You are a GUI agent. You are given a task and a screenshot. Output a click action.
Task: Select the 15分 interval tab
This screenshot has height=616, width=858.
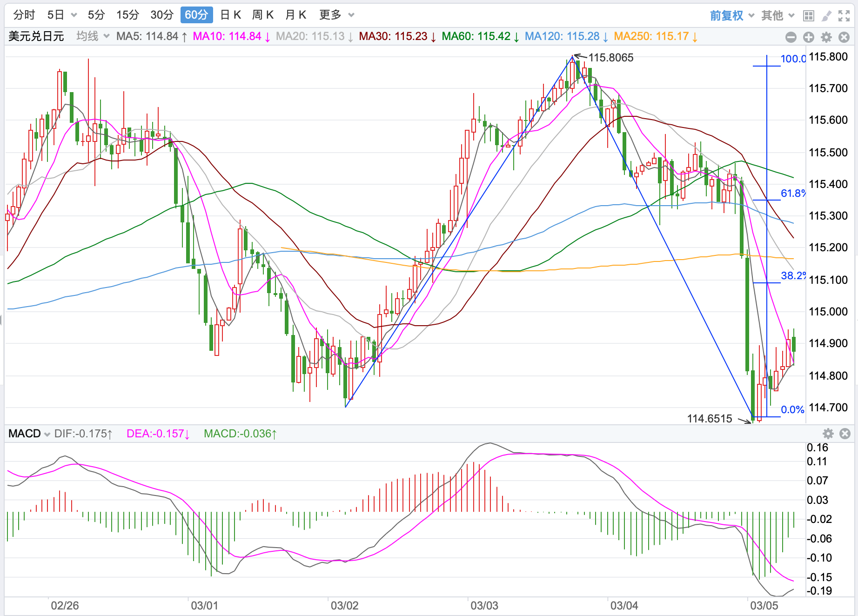(127, 15)
